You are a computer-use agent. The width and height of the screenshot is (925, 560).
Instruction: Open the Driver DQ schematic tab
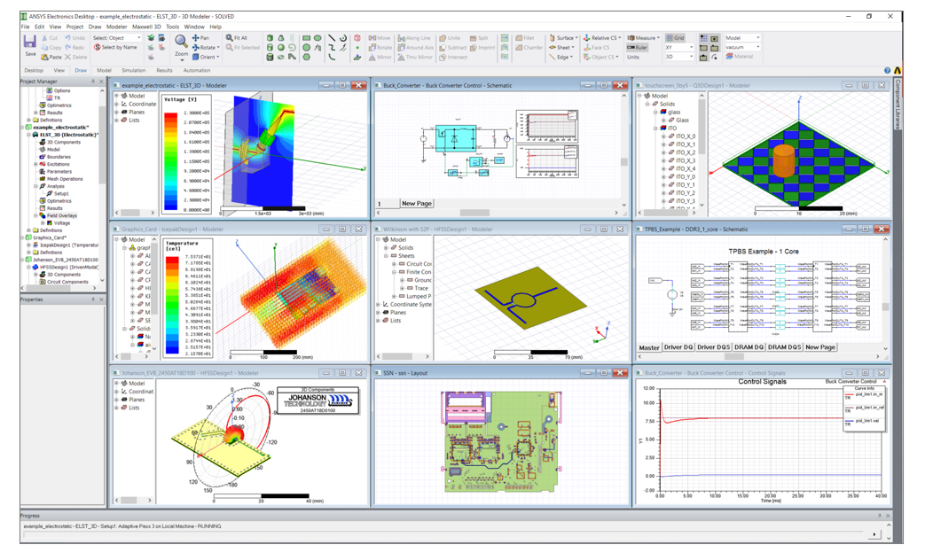678,347
